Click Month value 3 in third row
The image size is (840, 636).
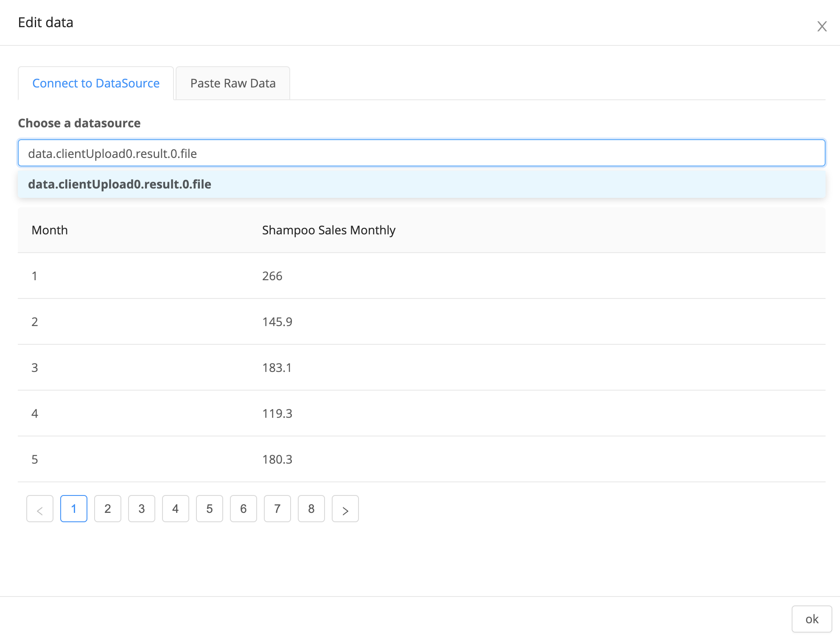coord(35,368)
